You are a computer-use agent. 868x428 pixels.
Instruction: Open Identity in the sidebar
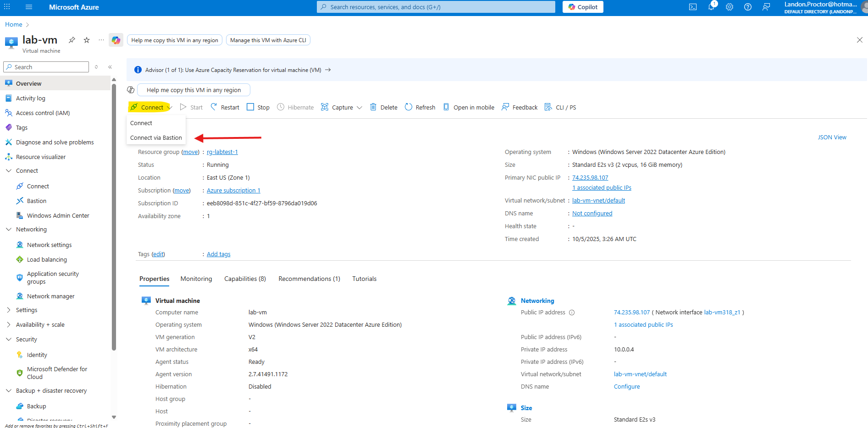coord(37,355)
